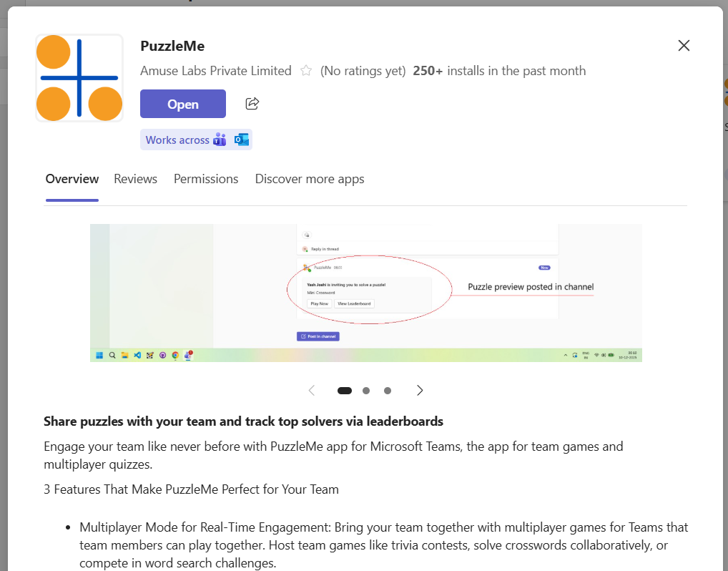Open the Permissions tab
The width and height of the screenshot is (728, 571).
[x=206, y=179]
